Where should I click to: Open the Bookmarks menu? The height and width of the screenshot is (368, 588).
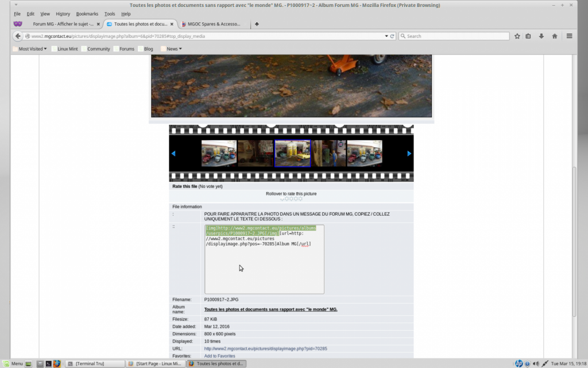(x=87, y=14)
